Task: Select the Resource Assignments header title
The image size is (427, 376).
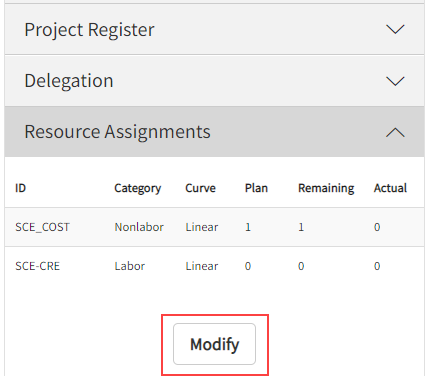Action: click(117, 132)
